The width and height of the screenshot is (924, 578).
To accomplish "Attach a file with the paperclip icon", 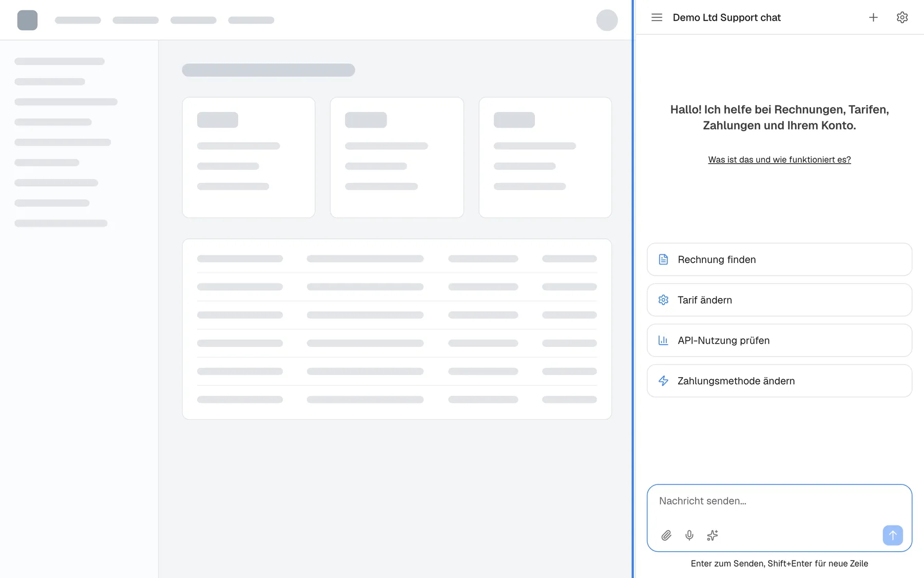I will tap(666, 535).
